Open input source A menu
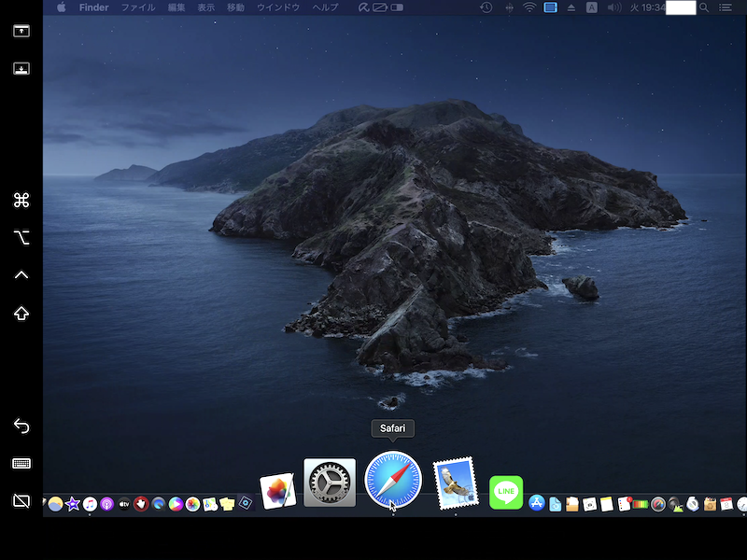This screenshot has height=560, width=747. coord(592,7)
